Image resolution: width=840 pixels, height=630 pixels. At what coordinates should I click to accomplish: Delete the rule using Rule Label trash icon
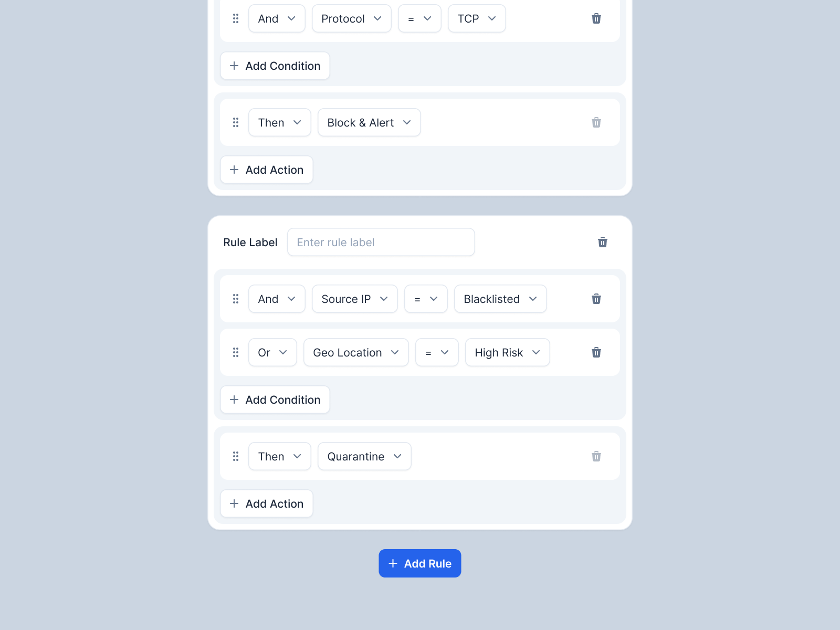coord(602,242)
